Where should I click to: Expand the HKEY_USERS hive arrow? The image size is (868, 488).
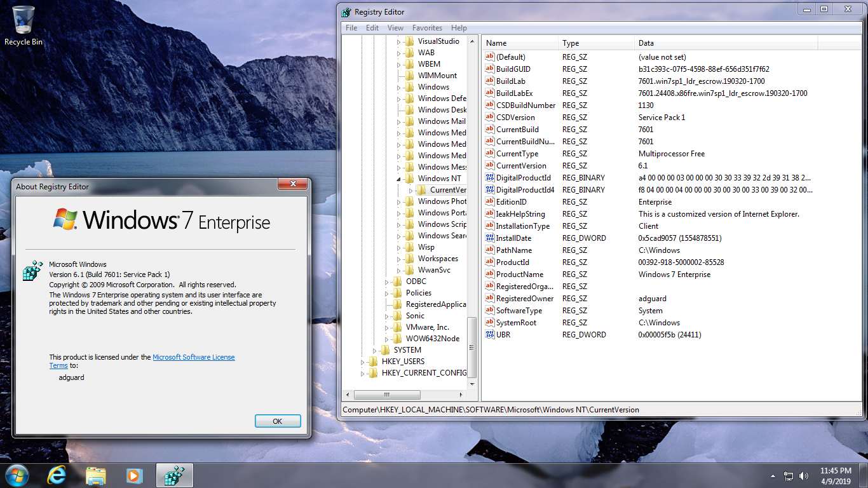click(x=363, y=362)
